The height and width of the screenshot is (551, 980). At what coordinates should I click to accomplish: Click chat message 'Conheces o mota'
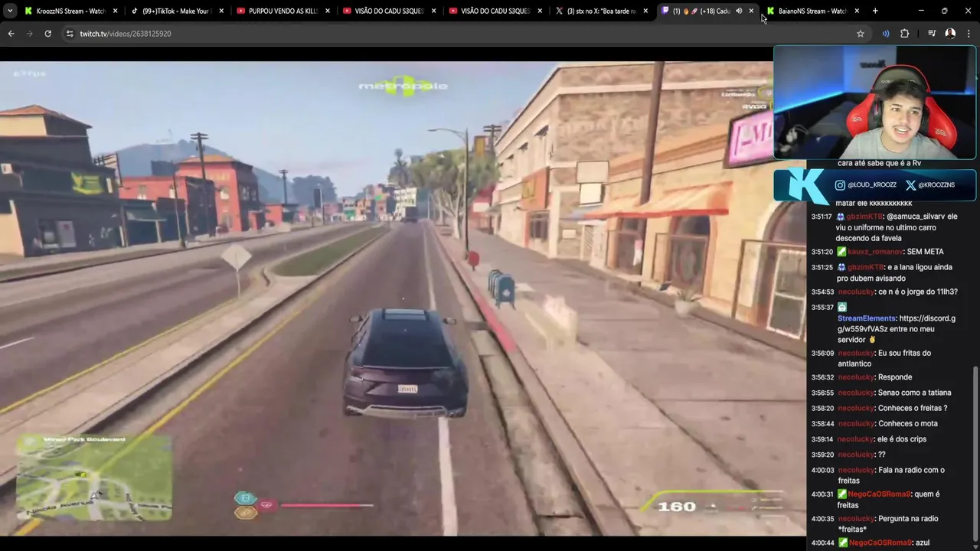907,424
